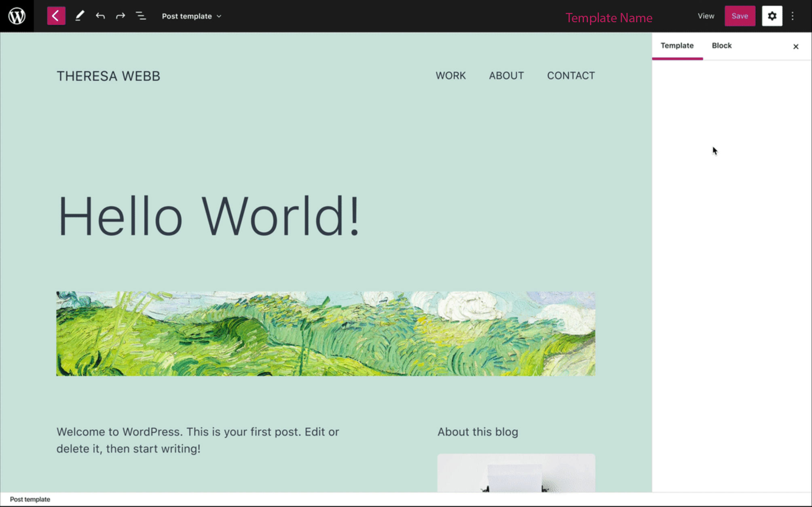The image size is (812, 507).
Task: Click the redo arrow icon
Action: [x=120, y=16]
